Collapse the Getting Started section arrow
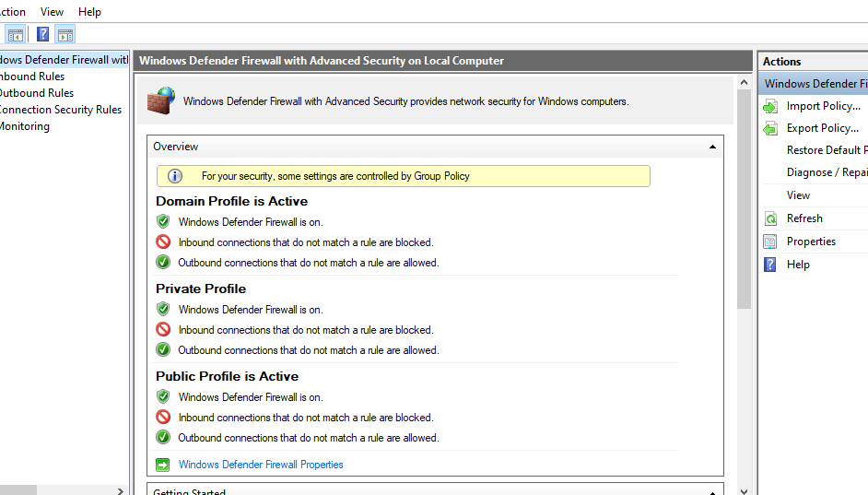 pyautogui.click(x=712, y=491)
